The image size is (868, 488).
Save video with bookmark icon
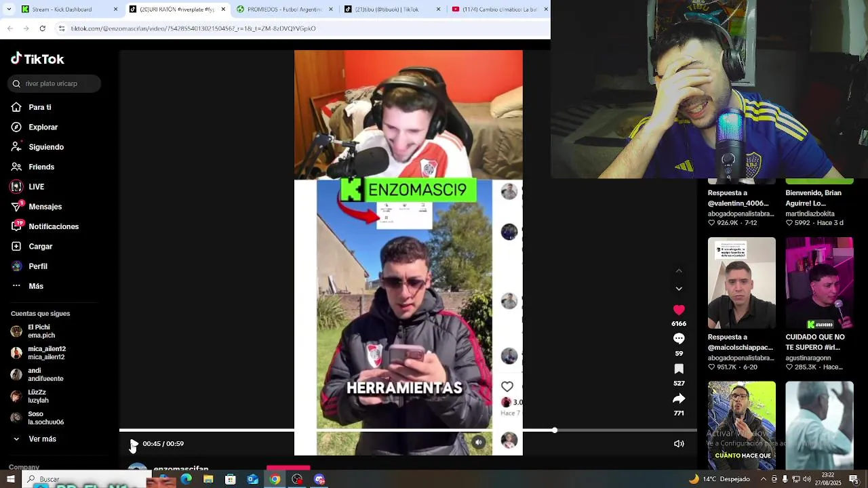(679, 369)
